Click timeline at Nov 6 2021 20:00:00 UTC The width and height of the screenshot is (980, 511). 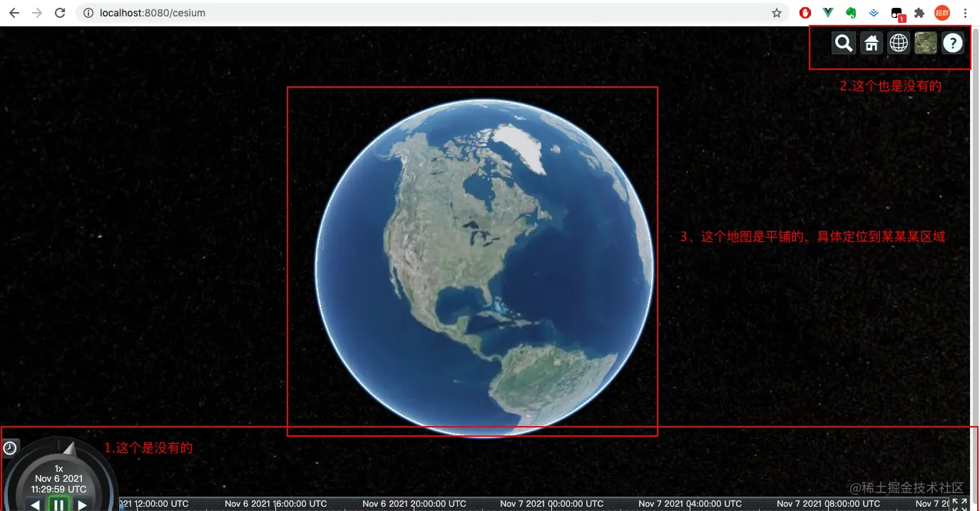tap(414, 504)
